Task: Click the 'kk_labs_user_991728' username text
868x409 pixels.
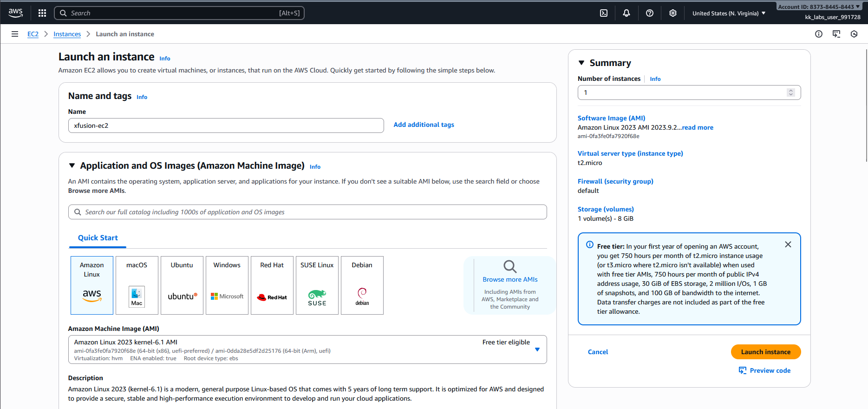Action: pyautogui.click(x=833, y=17)
